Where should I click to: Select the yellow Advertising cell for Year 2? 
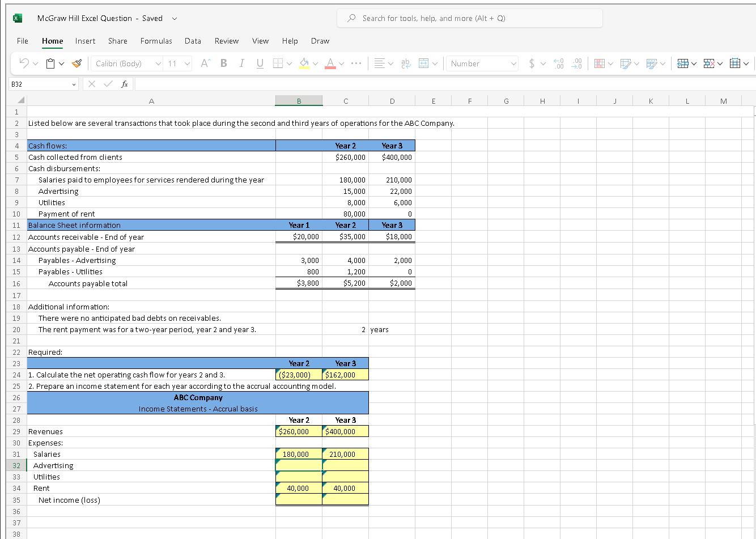299,465
